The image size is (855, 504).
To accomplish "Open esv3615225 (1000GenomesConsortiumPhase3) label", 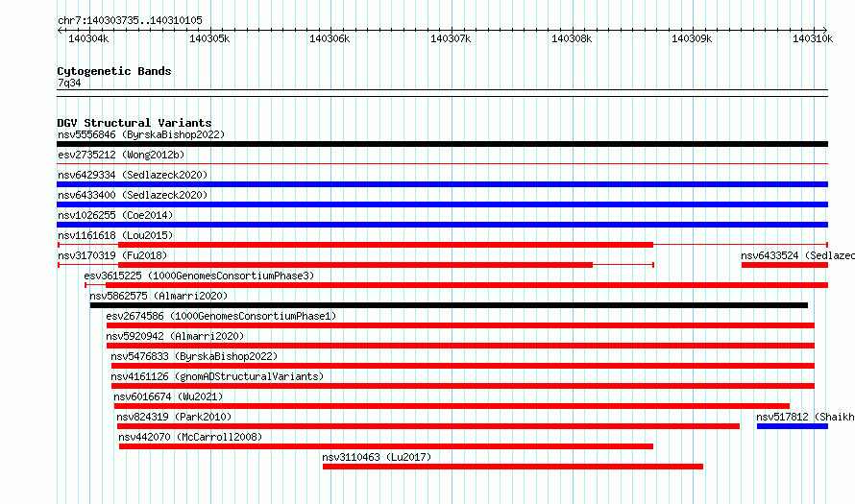I will (199, 276).
